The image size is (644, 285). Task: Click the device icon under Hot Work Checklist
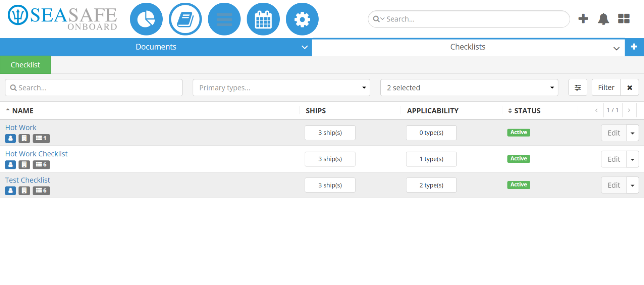(x=24, y=164)
